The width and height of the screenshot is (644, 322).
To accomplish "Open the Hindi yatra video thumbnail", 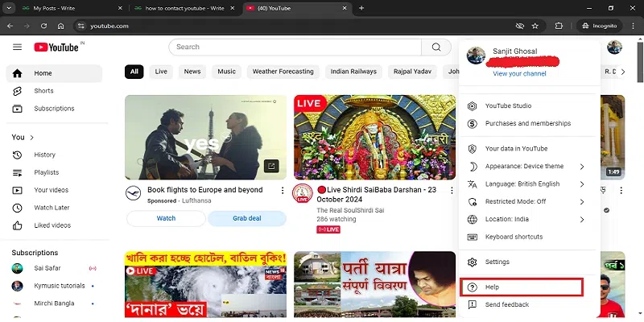I will (x=374, y=284).
